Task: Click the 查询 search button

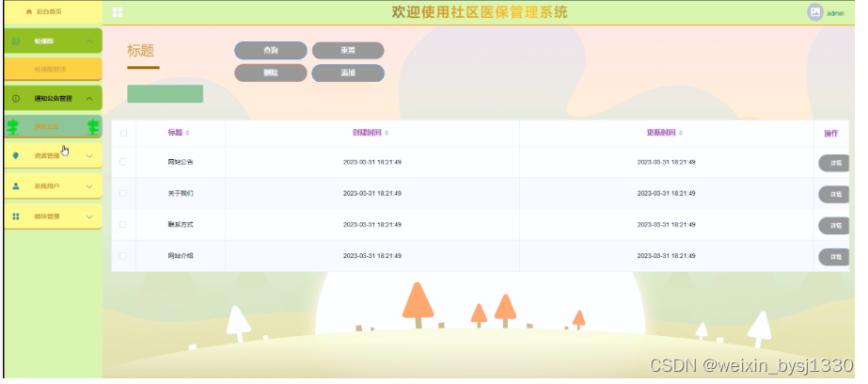Action: click(271, 51)
